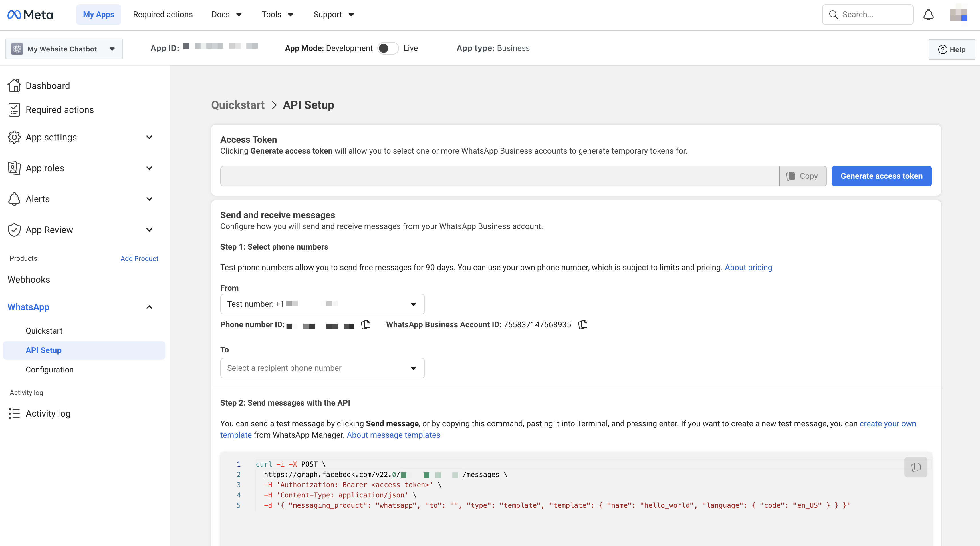Open the About pricing link
This screenshot has height=546, width=980.
click(x=748, y=267)
